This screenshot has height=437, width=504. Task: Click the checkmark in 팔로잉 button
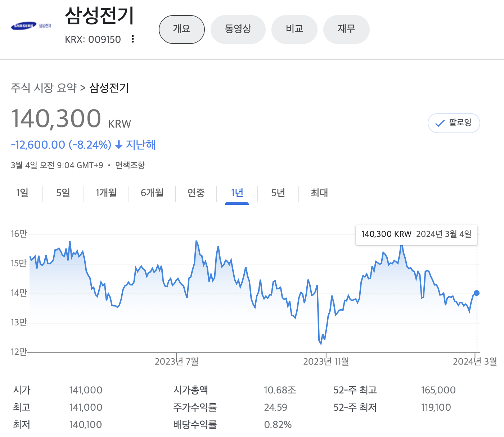pyautogui.click(x=440, y=123)
